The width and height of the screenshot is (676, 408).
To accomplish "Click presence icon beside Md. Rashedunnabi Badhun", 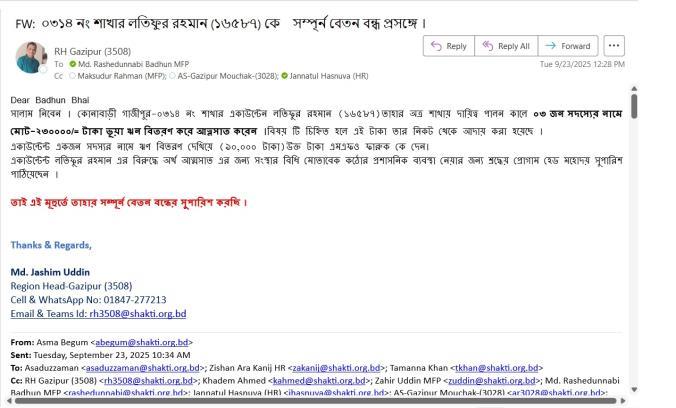I will tap(73, 64).
